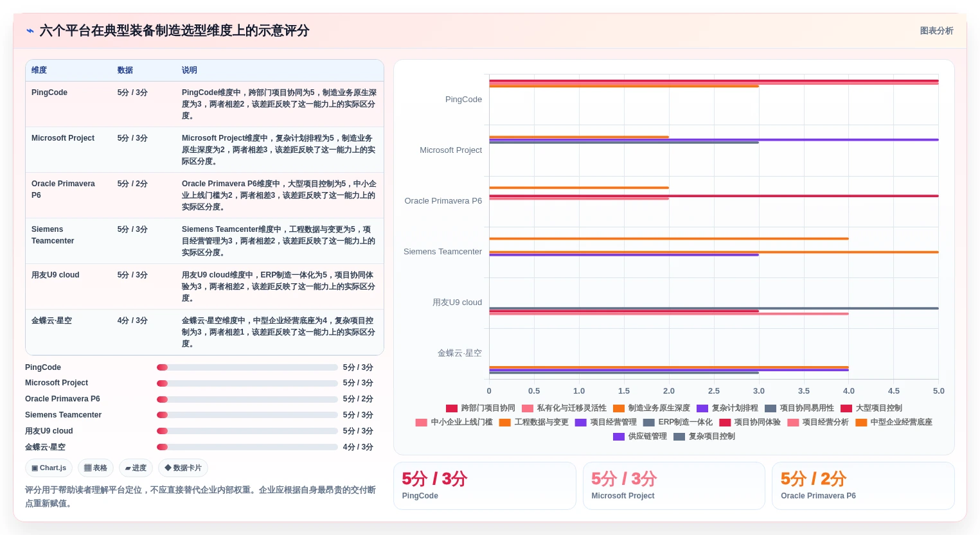The height and width of the screenshot is (535, 980).
Task: Click the purple 复杂计划排程 bar for Microsoft Project
Action: tap(714, 139)
